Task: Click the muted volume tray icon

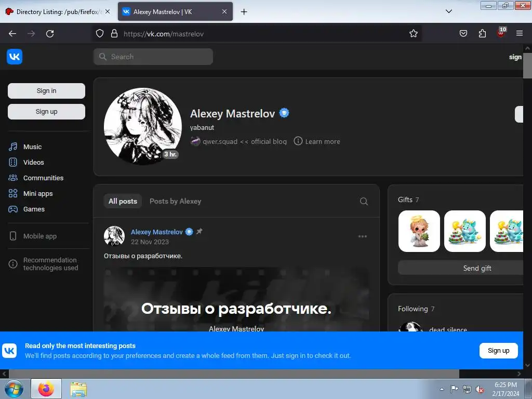Action: point(480,390)
